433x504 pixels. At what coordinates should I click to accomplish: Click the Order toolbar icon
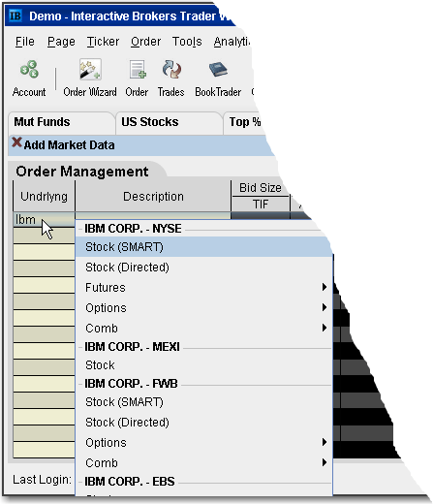pyautogui.click(x=137, y=78)
